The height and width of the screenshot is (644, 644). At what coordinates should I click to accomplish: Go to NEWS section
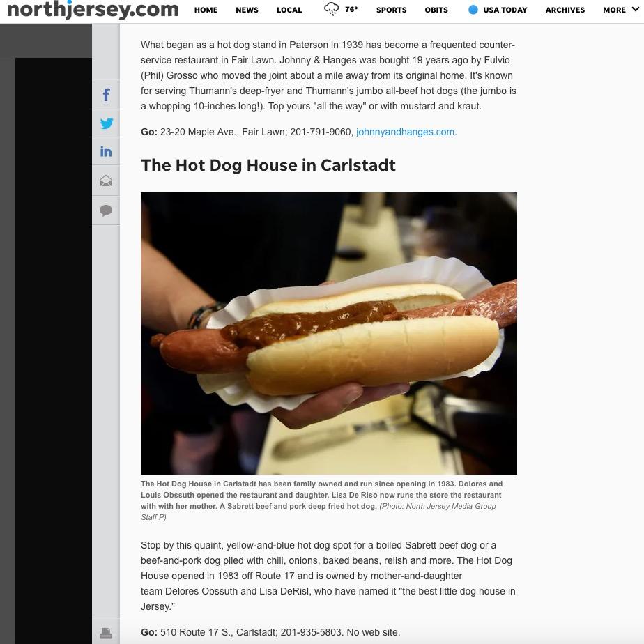coord(247,10)
